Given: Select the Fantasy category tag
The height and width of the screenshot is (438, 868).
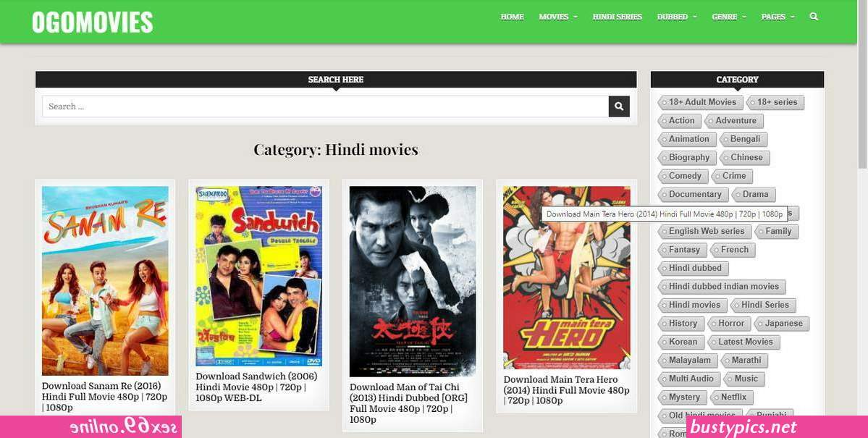Looking at the screenshot, I should tap(683, 250).
